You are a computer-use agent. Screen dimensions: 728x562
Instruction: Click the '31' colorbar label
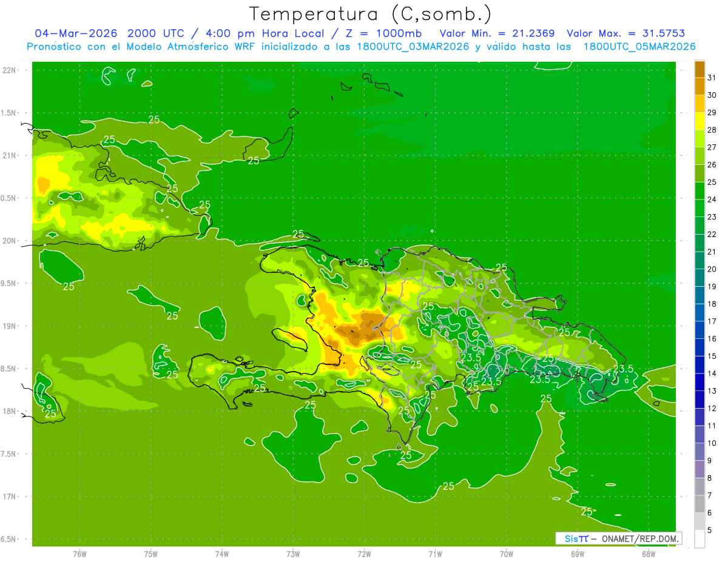pos(712,78)
